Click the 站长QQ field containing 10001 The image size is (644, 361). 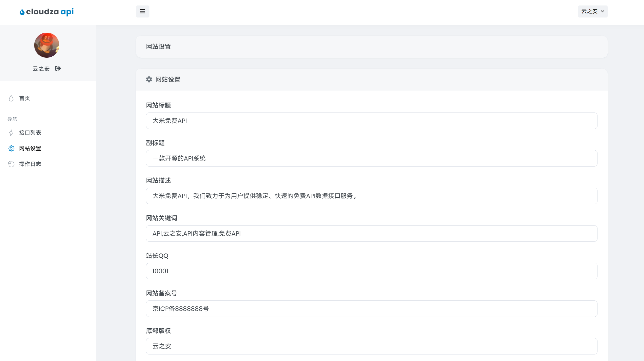(x=371, y=271)
